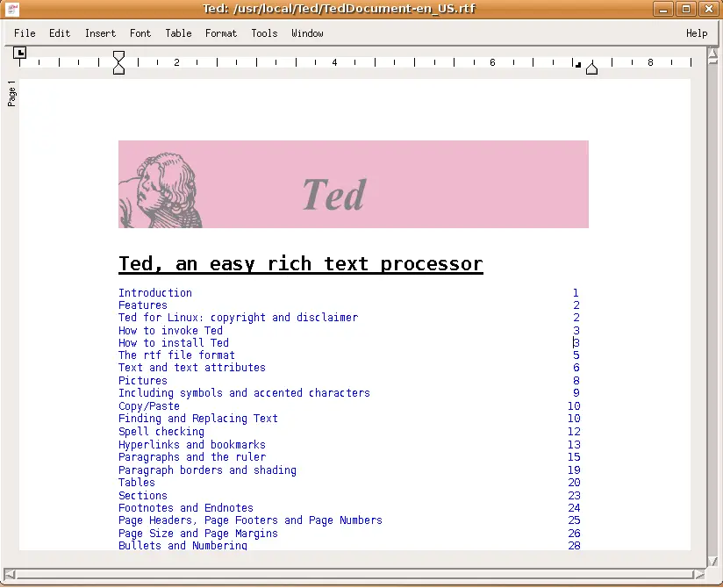
Task: Open the Format menu
Action: tap(220, 32)
